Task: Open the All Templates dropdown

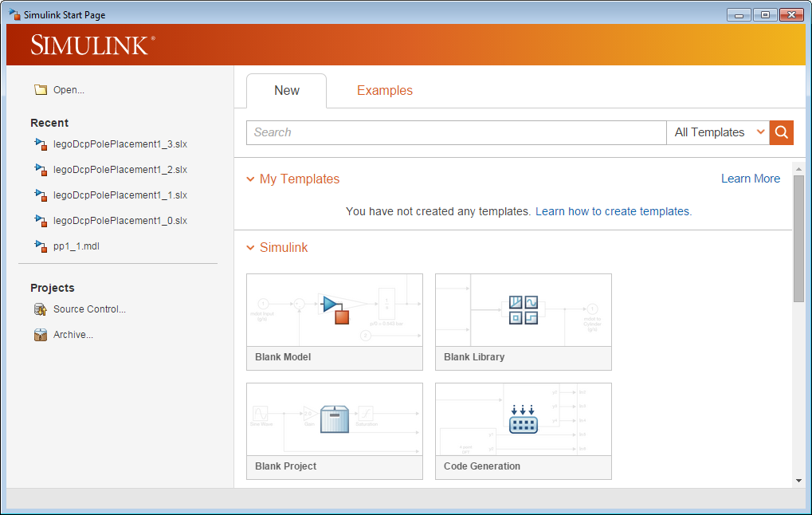Action: coord(718,132)
